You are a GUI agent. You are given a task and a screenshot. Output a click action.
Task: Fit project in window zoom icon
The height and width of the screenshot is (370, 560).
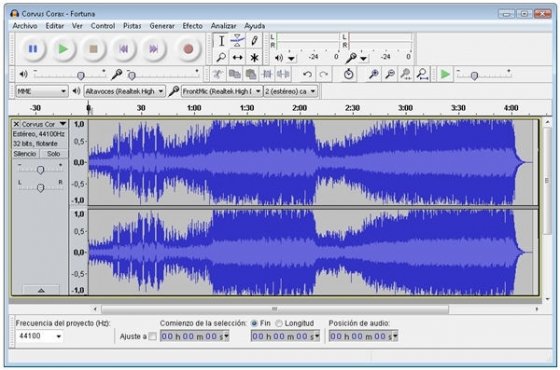(x=422, y=74)
